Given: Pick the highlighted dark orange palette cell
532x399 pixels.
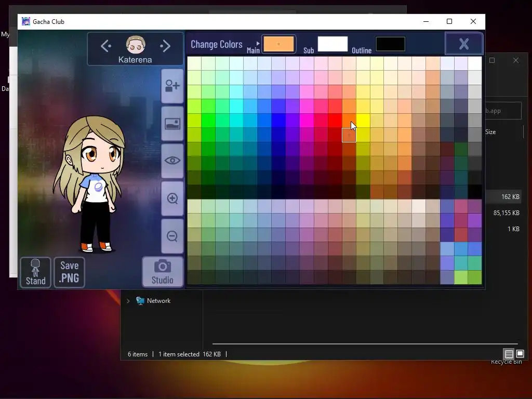Looking at the screenshot, I should pyautogui.click(x=349, y=135).
